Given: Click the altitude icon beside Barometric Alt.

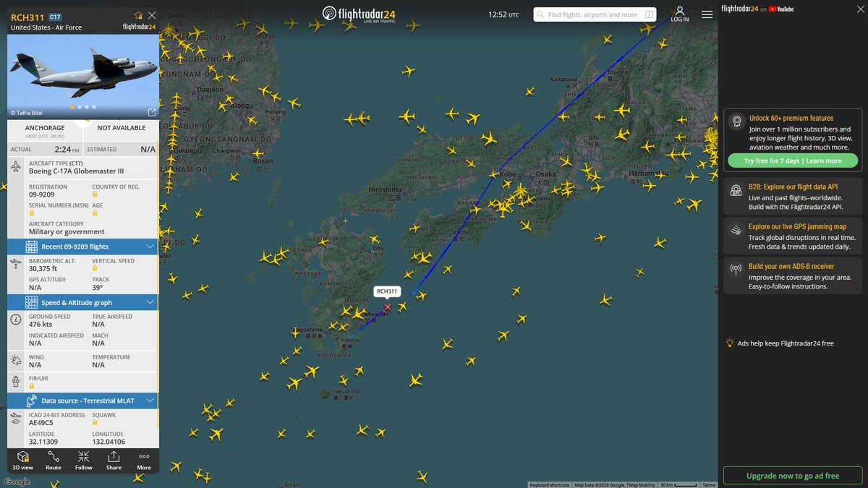Looking at the screenshot, I should (x=16, y=264).
